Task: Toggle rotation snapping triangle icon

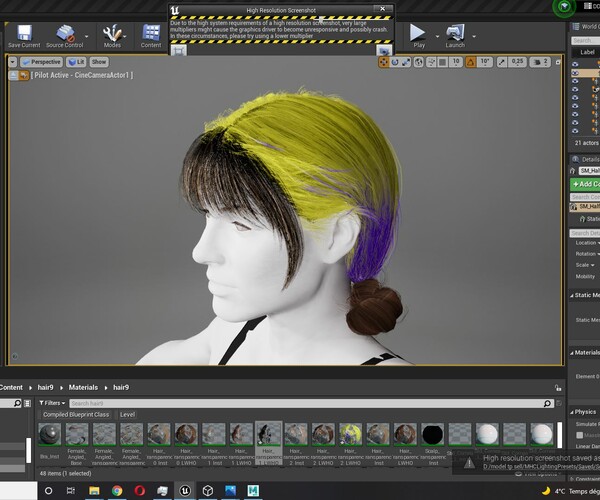Action: tap(471, 62)
